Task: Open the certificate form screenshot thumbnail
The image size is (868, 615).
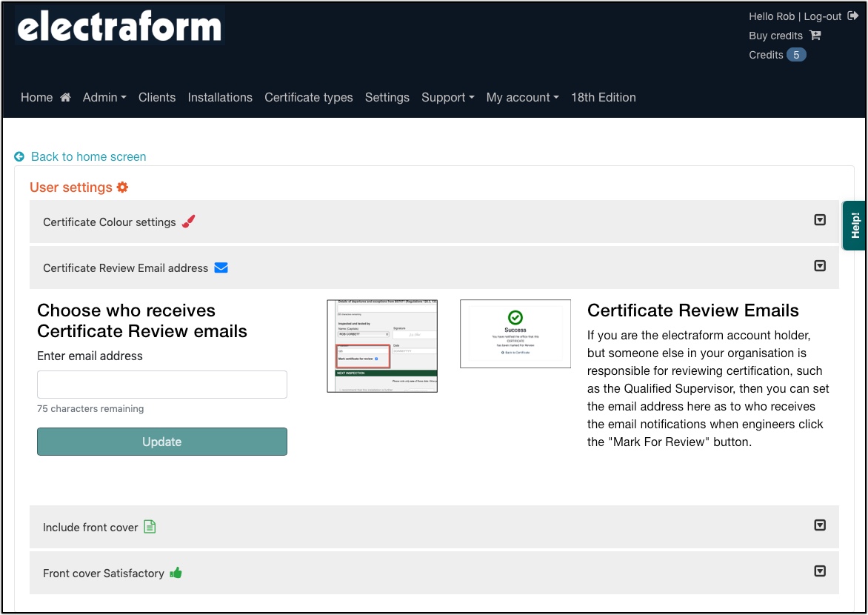Action: click(382, 346)
